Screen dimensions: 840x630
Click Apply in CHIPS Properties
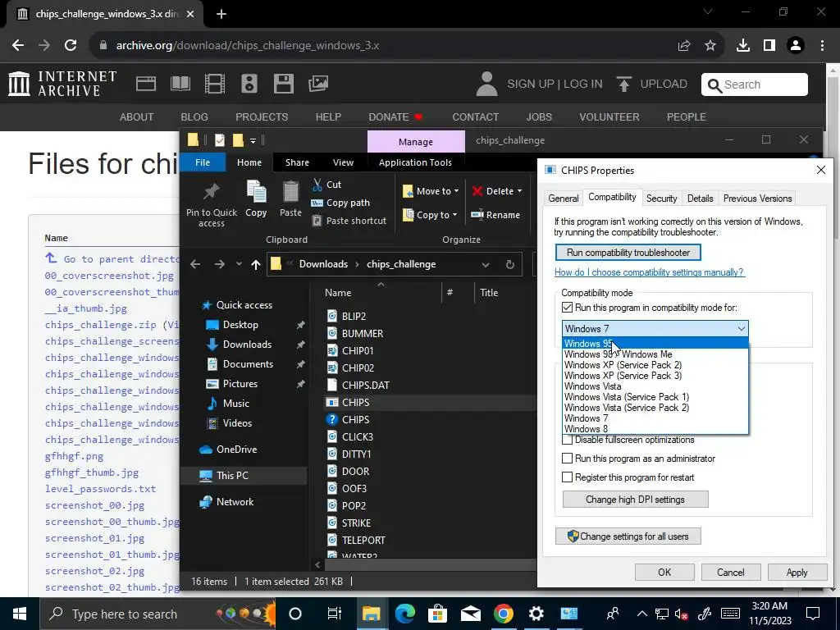click(797, 572)
